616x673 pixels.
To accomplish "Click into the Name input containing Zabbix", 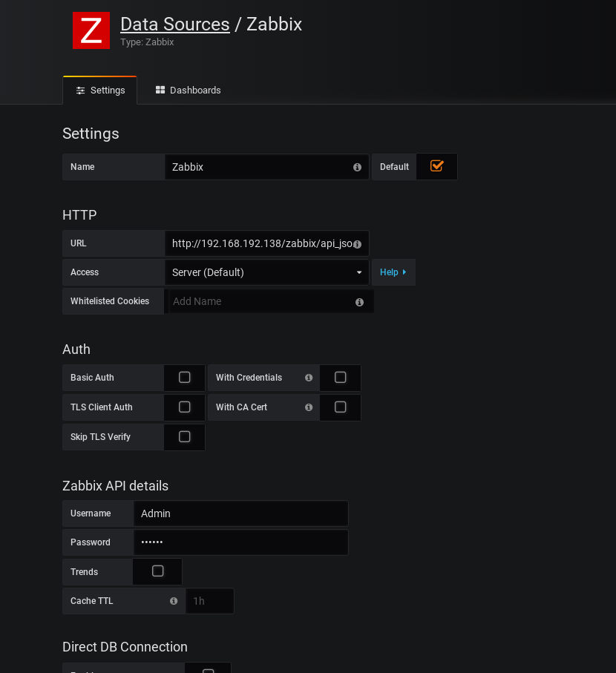I will click(x=267, y=167).
